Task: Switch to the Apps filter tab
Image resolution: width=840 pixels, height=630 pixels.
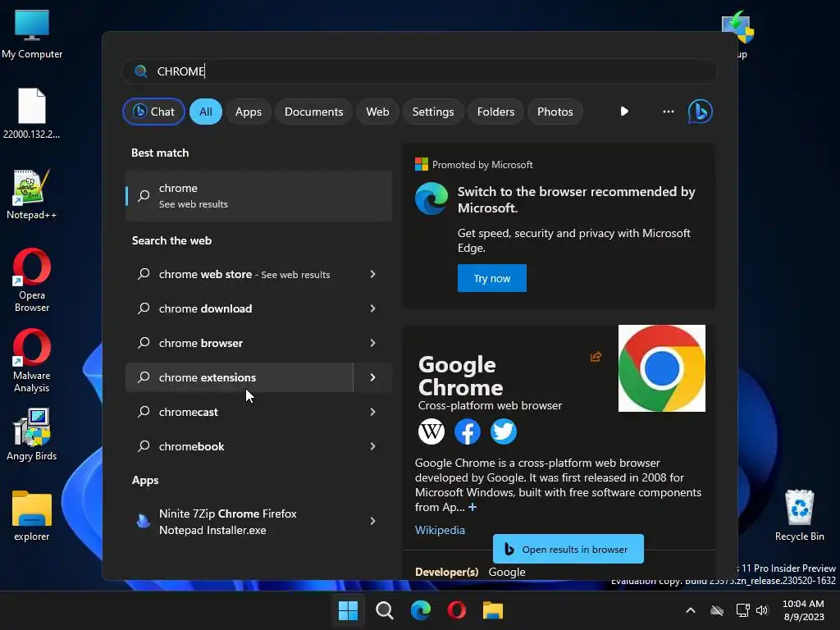Action: pos(248,112)
